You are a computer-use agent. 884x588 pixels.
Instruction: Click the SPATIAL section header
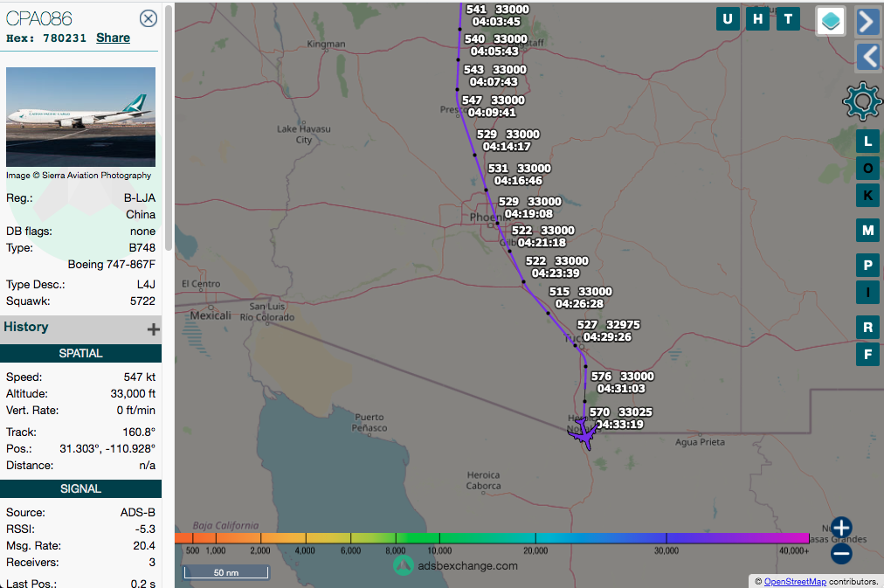tap(80, 354)
